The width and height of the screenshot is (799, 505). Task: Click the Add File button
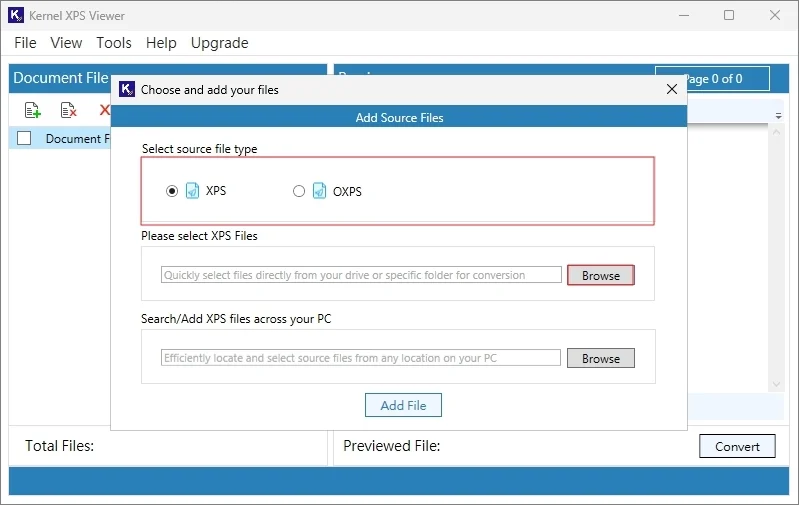tap(403, 405)
